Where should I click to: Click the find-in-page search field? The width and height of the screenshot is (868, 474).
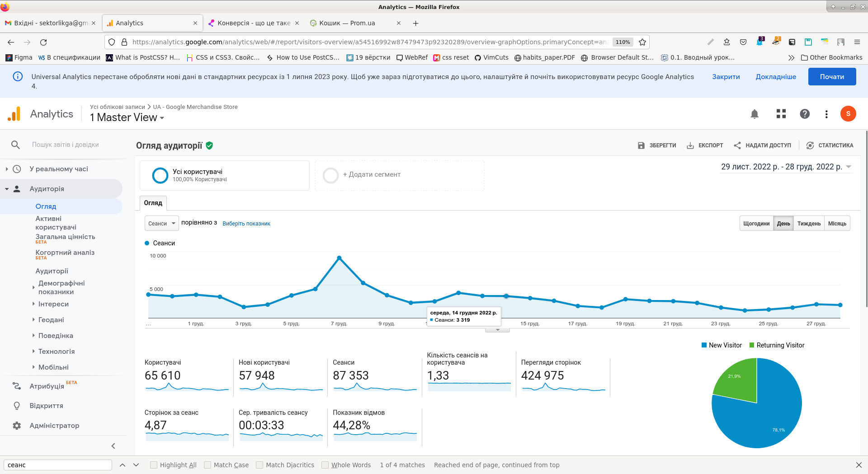(x=58, y=465)
